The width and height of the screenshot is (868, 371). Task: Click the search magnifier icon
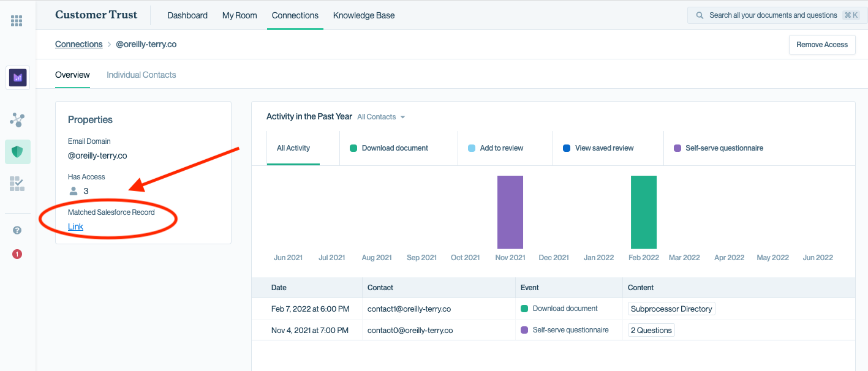[700, 15]
